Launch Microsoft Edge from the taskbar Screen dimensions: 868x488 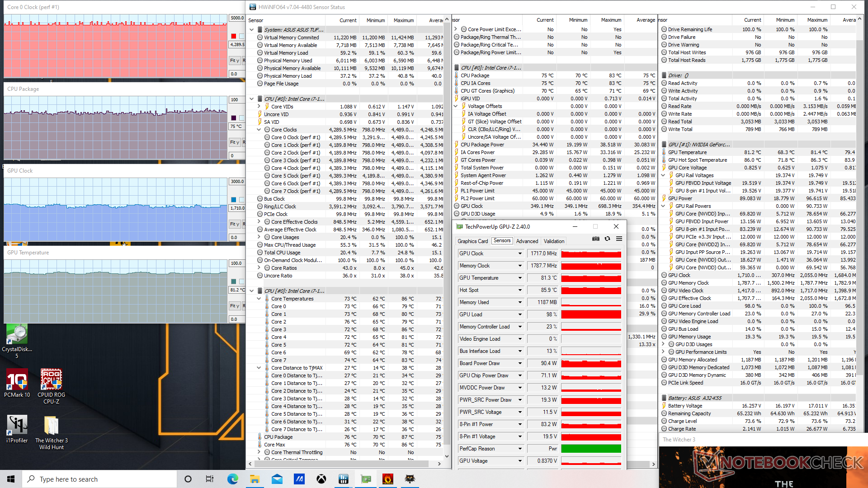[232, 479]
